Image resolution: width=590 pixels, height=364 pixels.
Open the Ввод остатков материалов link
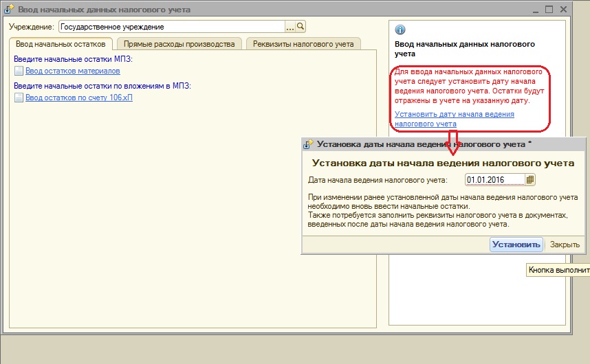(x=73, y=71)
